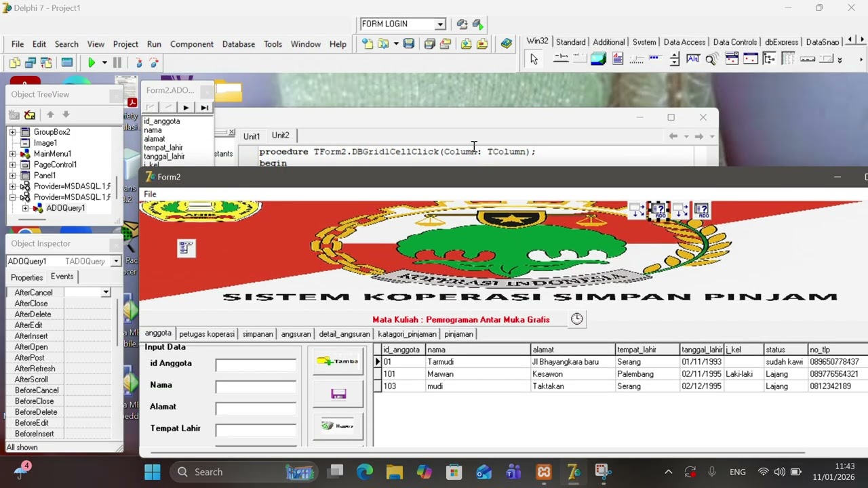Click the Tambah button on Form2
Screen dimensions: 868x488
338,361
